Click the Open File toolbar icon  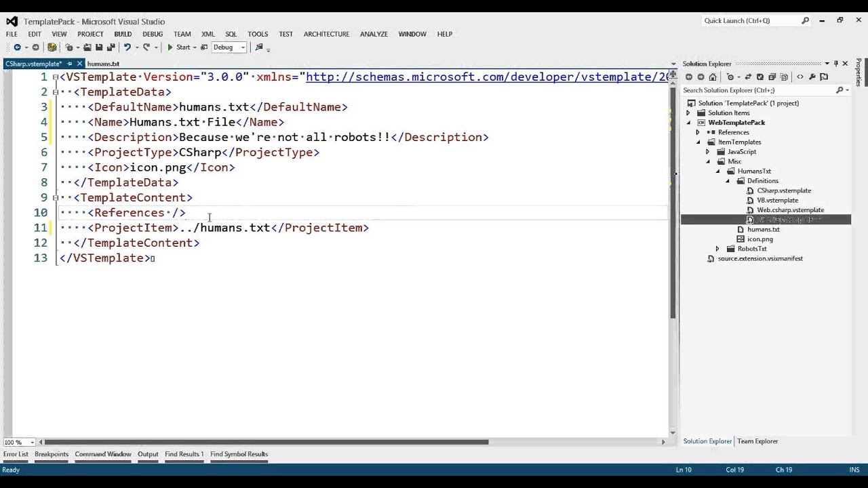tap(87, 47)
